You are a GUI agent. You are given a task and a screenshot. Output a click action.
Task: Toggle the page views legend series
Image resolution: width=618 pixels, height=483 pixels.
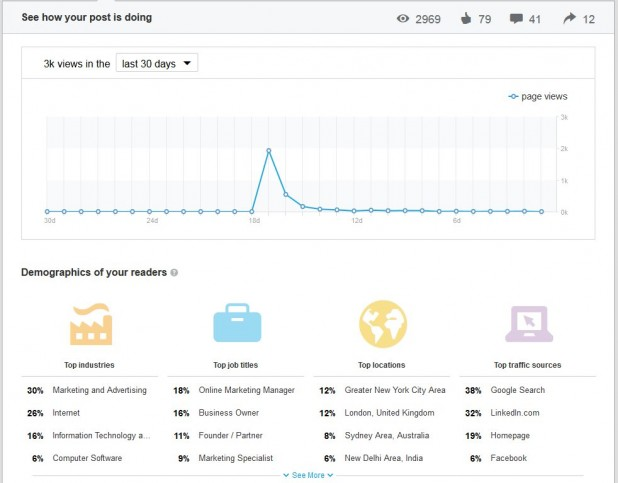(x=538, y=97)
